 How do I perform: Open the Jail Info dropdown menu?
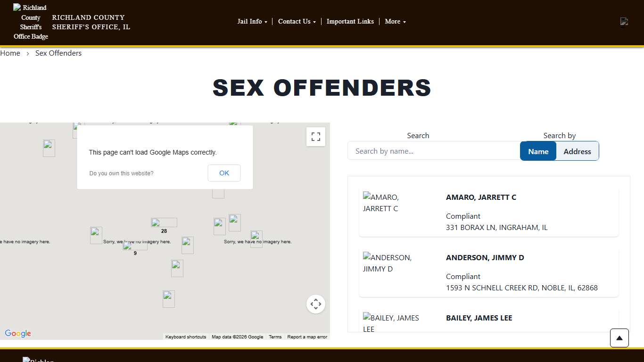[252, 21]
